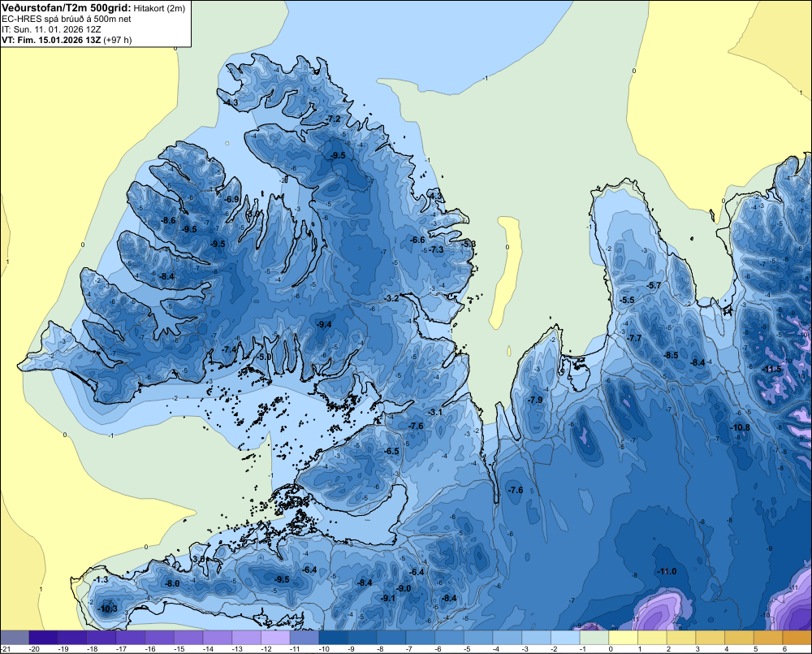
Task: Click the -7.9 temperature label on map
Action: click(x=535, y=400)
